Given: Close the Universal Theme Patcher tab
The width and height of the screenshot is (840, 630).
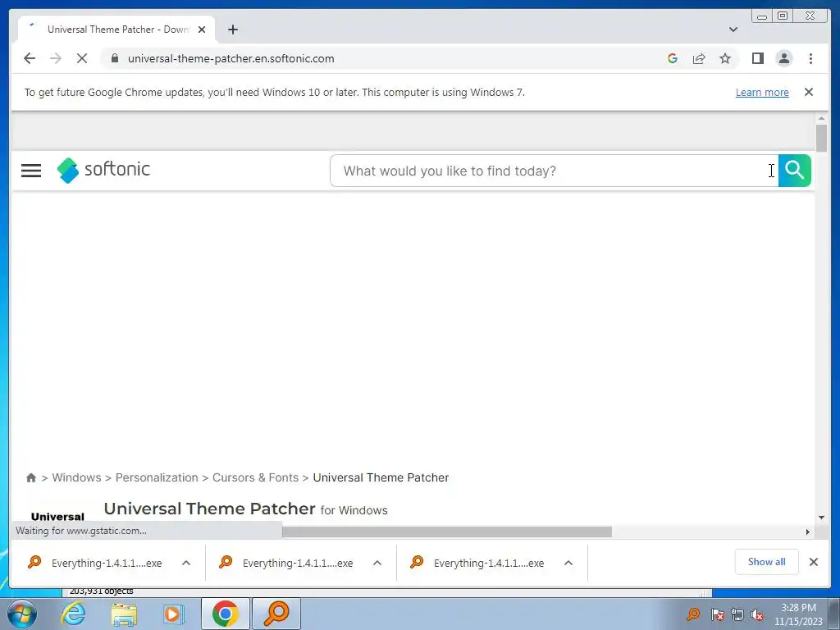Looking at the screenshot, I should [x=202, y=30].
